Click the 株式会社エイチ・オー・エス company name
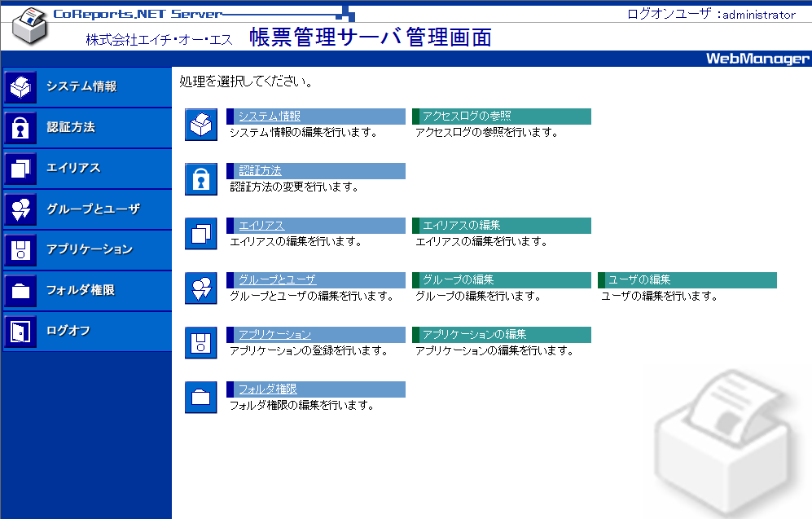The width and height of the screenshot is (812, 519). pyautogui.click(x=160, y=39)
